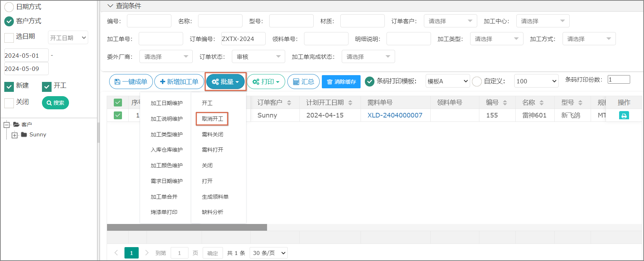Select 生成领料单 menu entry
Screen dimensions: 644x261
215,197
